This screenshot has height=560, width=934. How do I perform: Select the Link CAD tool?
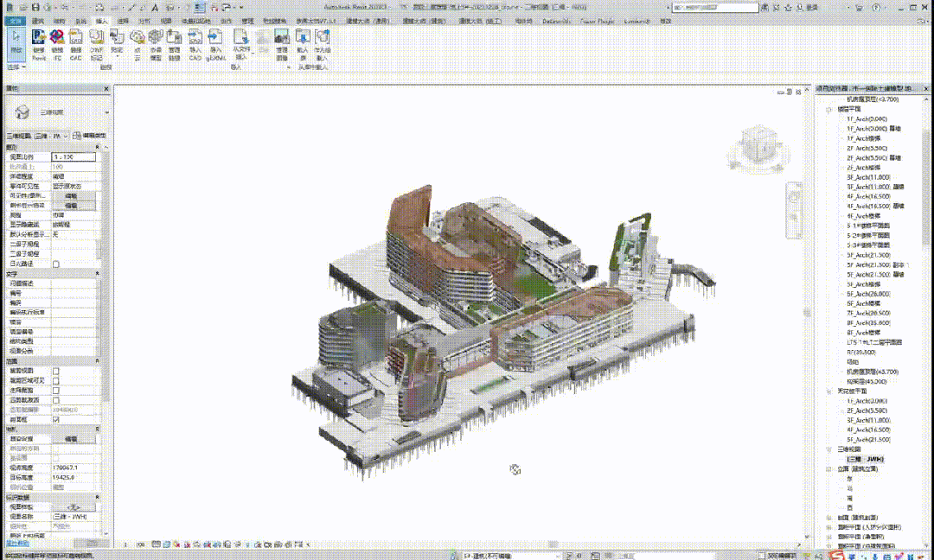coord(76,41)
